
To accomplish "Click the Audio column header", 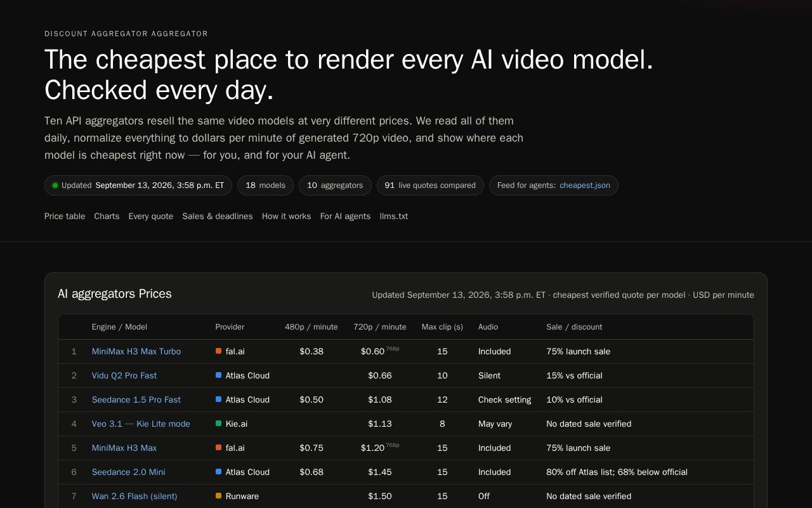I will click(x=488, y=327).
